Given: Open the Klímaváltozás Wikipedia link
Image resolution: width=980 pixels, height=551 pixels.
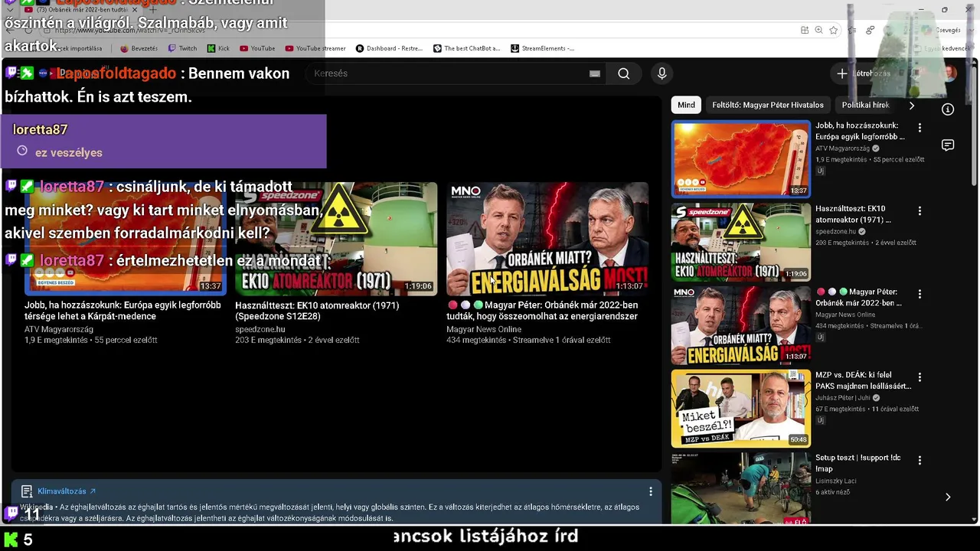Looking at the screenshot, I should coord(67,491).
